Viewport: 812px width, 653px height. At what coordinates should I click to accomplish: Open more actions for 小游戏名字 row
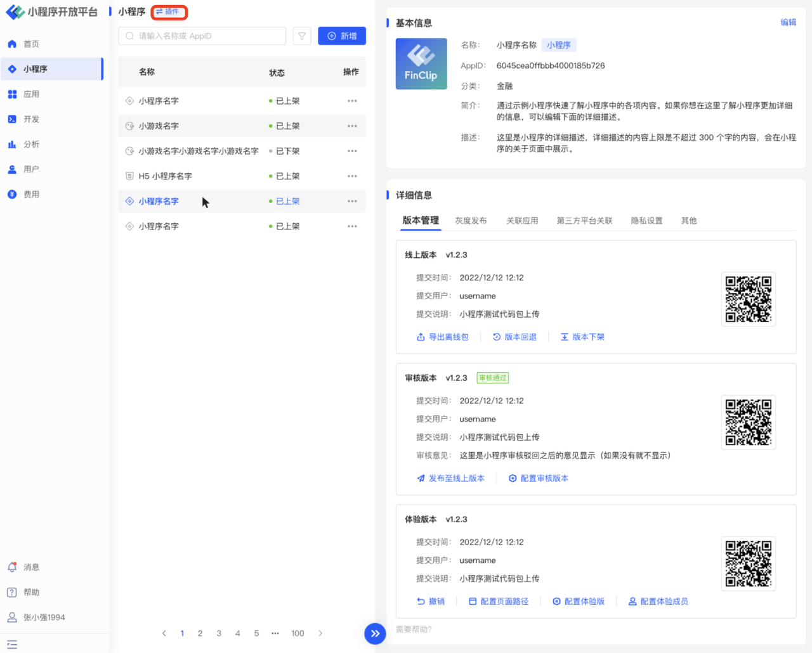point(352,126)
